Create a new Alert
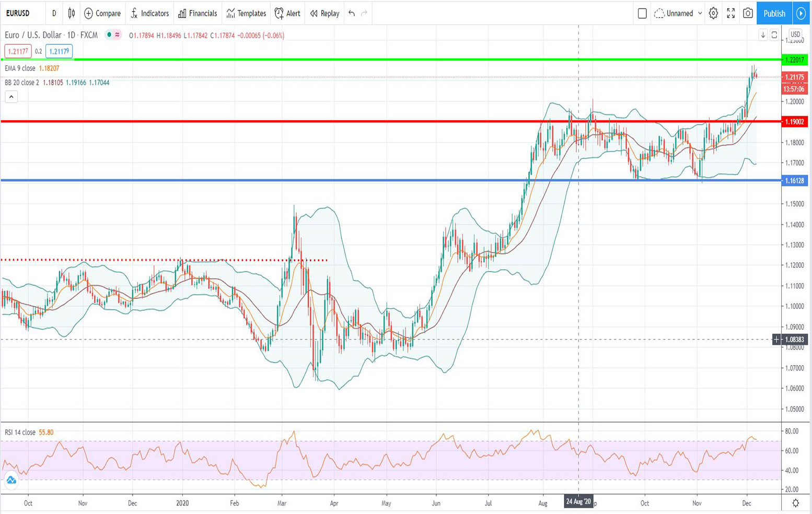Screen dimensions: 812x514 [287, 14]
